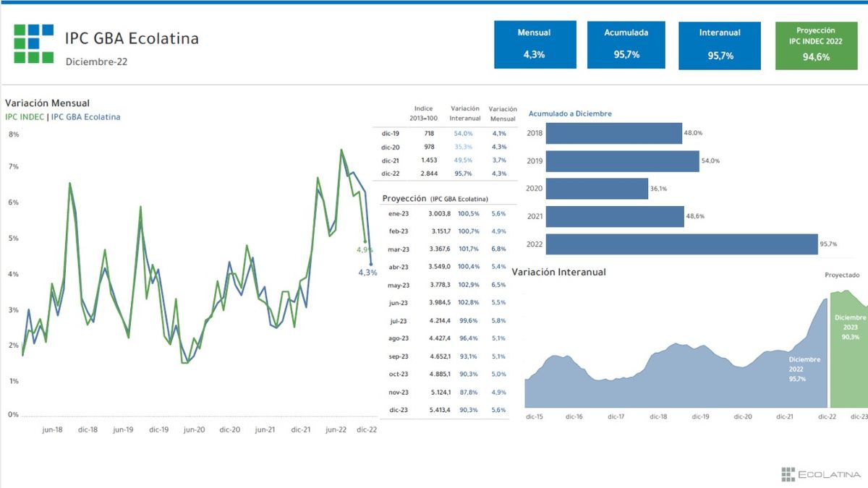Click the dic-21 index value 1.453
Screen dimensions: 868x488
pos(428,160)
